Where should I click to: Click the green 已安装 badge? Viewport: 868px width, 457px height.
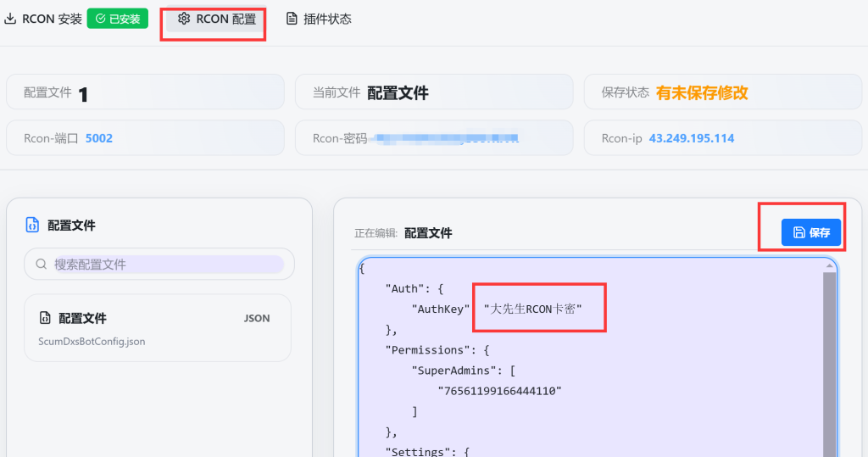(x=117, y=19)
